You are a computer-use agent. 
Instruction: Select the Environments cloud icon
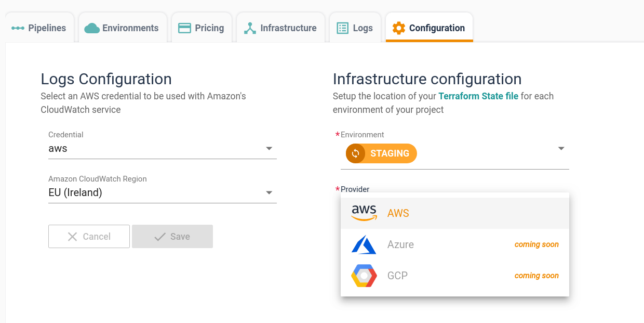pyautogui.click(x=92, y=28)
